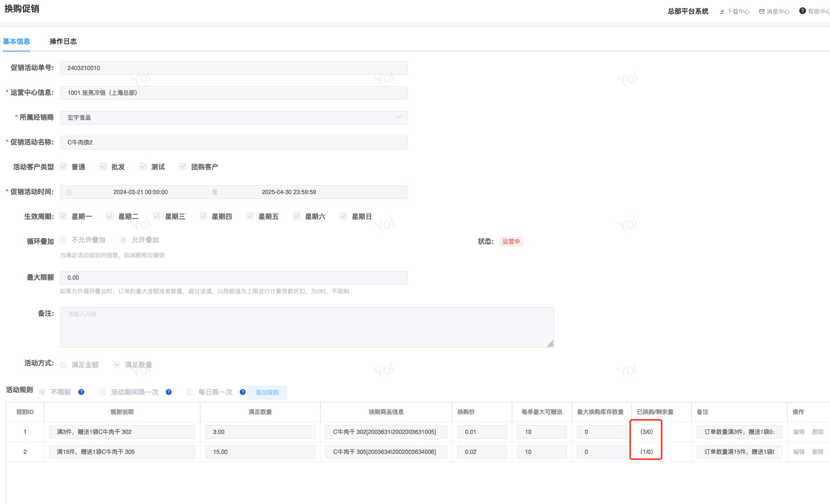
Task: Select the 每日限一次 radio option
Action: click(190, 392)
